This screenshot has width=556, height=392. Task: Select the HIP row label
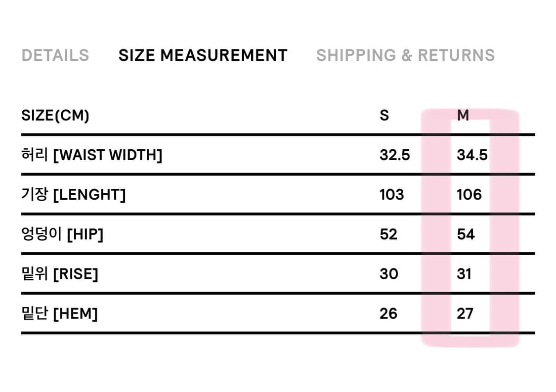63,234
